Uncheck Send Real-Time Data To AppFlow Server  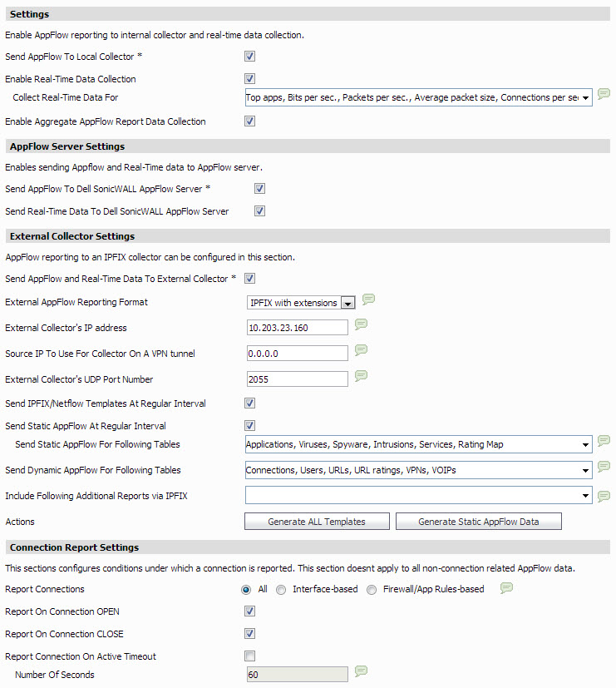click(259, 211)
